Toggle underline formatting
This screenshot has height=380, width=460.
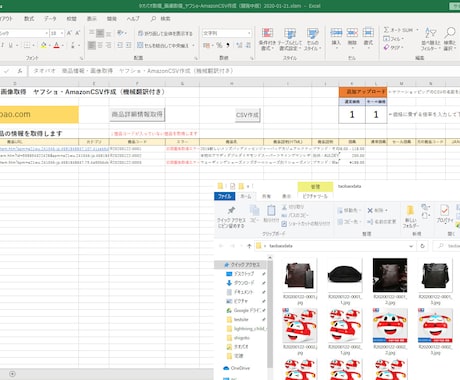coord(11,45)
